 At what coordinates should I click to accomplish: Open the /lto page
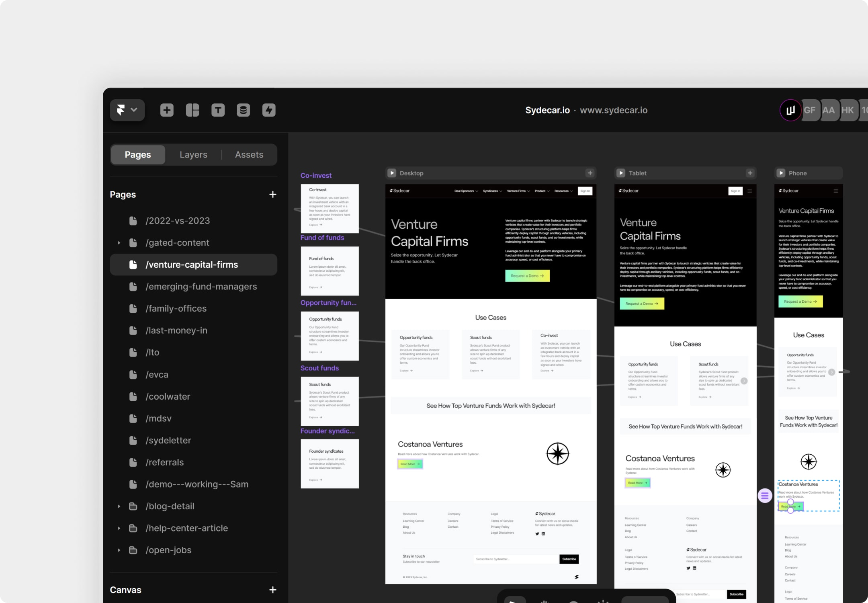coord(194,353)
